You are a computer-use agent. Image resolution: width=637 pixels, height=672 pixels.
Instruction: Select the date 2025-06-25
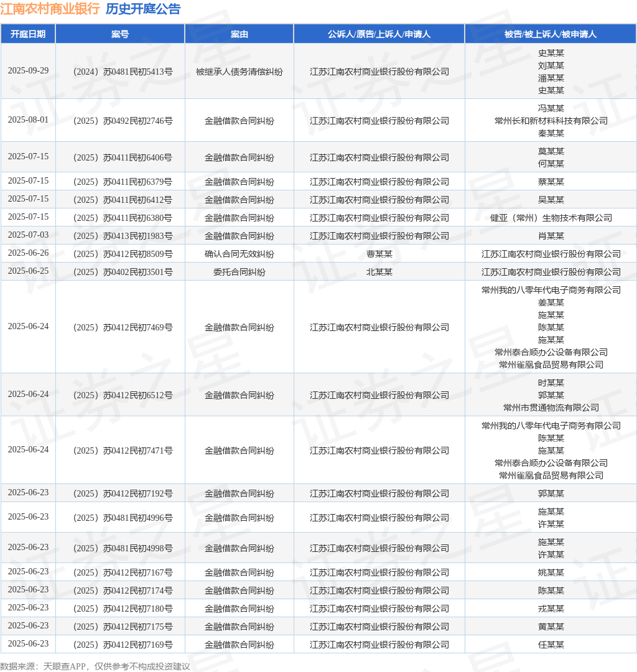tap(28, 271)
